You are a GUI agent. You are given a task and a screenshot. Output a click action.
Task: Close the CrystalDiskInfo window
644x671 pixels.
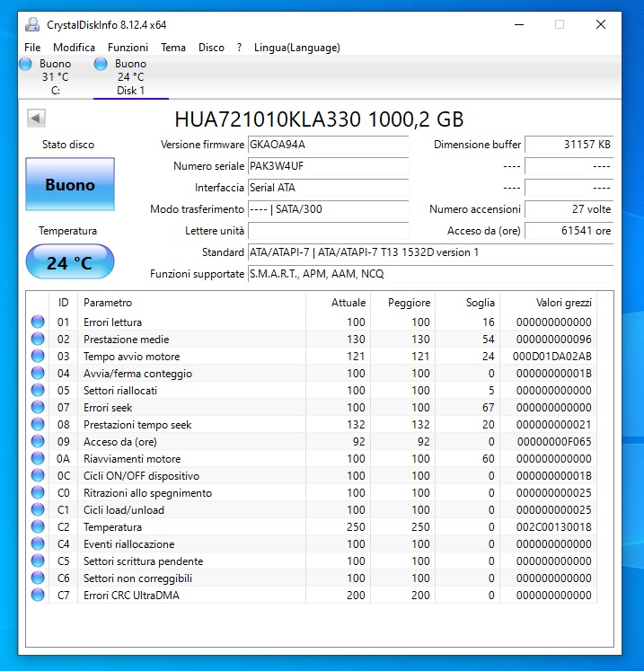click(601, 25)
